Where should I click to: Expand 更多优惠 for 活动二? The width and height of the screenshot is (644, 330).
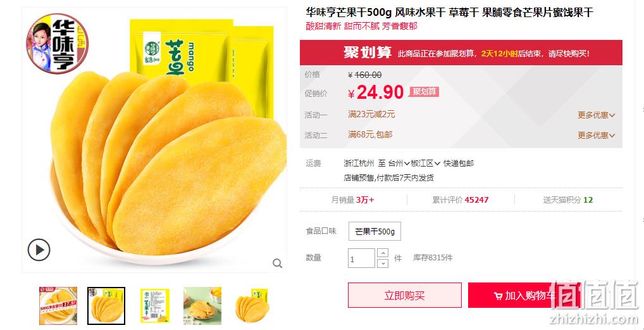click(597, 135)
